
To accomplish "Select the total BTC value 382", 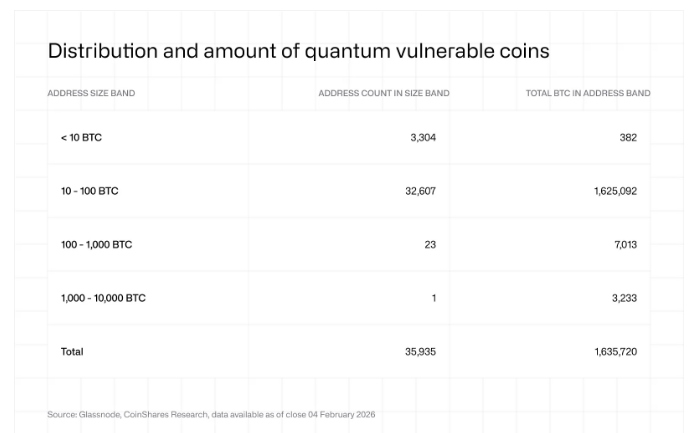I will pos(628,137).
